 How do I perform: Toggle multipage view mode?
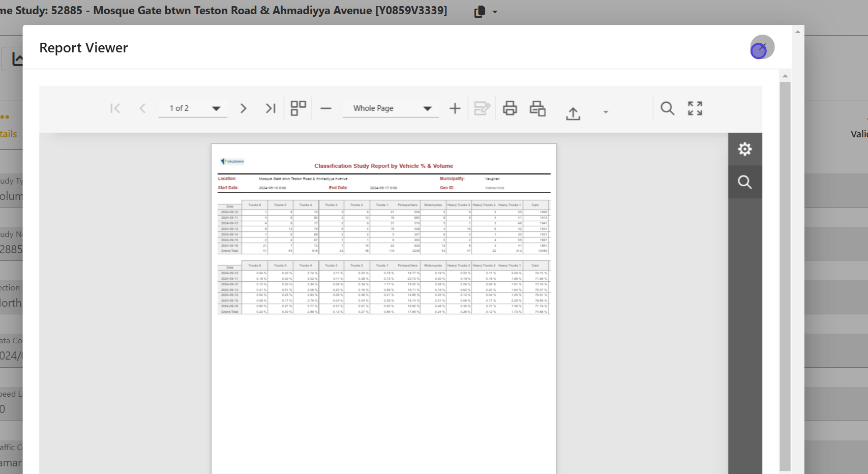pos(298,108)
